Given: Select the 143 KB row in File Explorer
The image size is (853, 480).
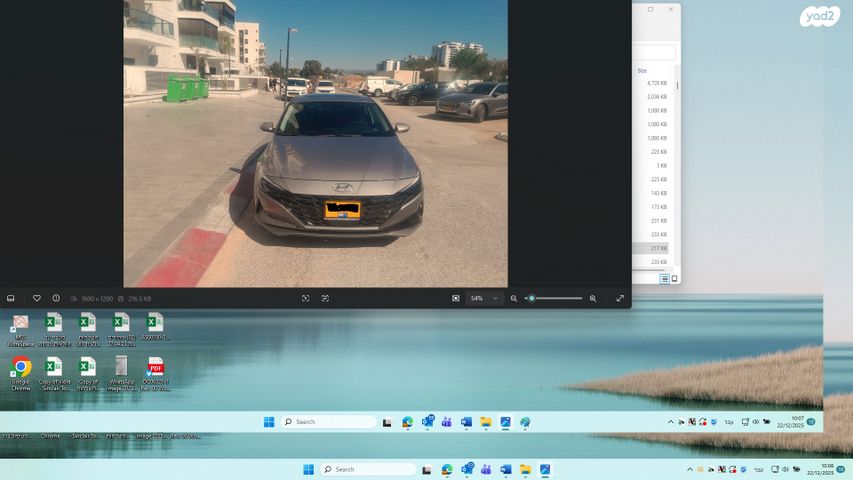Looking at the screenshot, I should (652, 193).
